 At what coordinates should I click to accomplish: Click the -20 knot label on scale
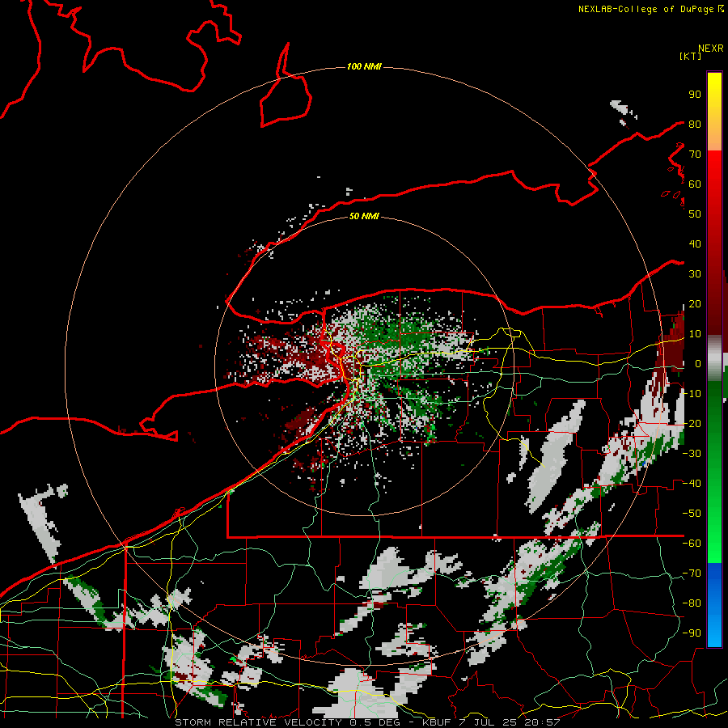coord(692,423)
